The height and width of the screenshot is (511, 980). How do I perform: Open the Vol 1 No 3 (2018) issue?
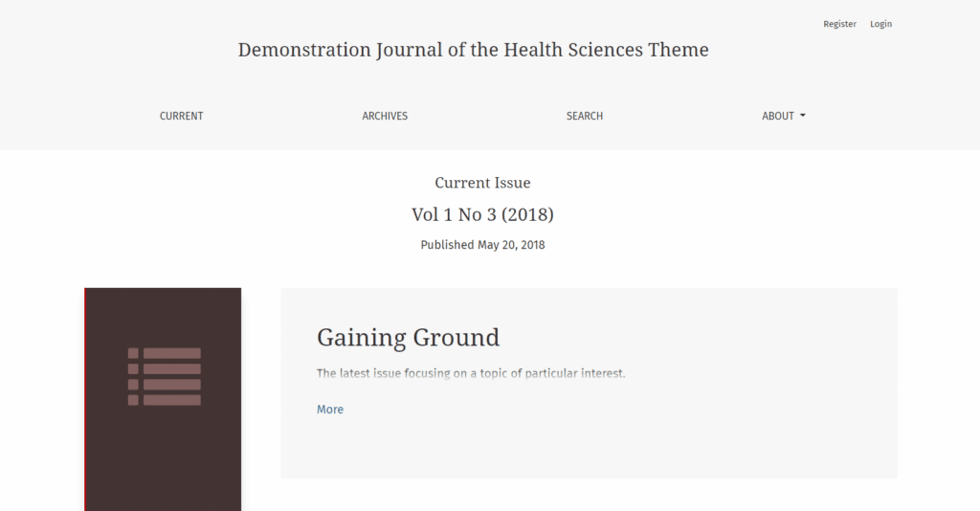pyautogui.click(x=482, y=214)
